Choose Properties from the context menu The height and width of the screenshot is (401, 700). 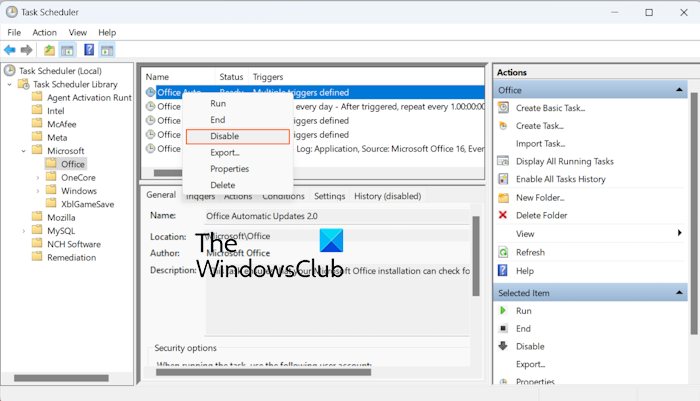tap(238, 169)
